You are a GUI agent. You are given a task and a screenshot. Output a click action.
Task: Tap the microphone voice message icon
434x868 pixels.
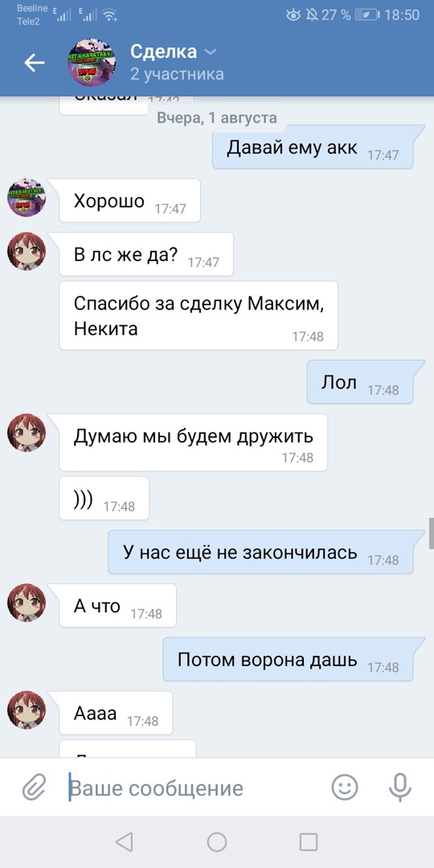[x=399, y=787]
